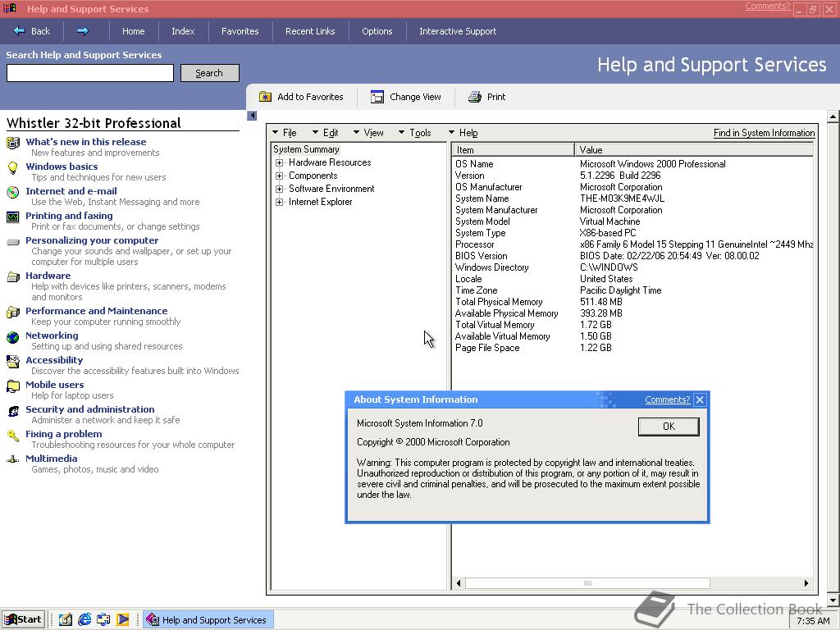Viewport: 840px width, 630px height.
Task: Click the Networking globe icon
Action: coord(13,337)
